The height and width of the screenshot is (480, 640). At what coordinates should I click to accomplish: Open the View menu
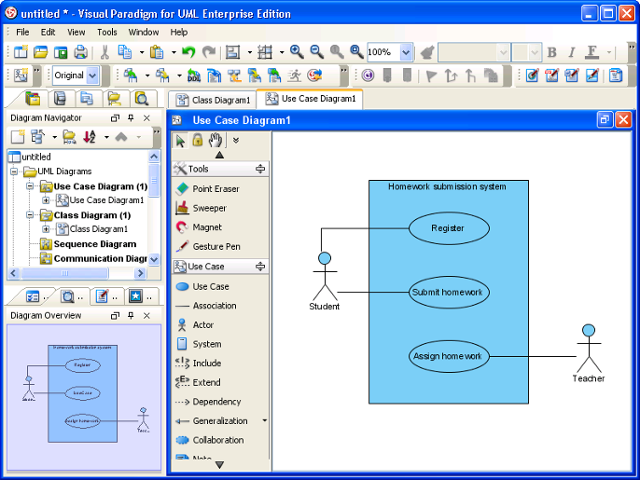pyautogui.click(x=76, y=32)
